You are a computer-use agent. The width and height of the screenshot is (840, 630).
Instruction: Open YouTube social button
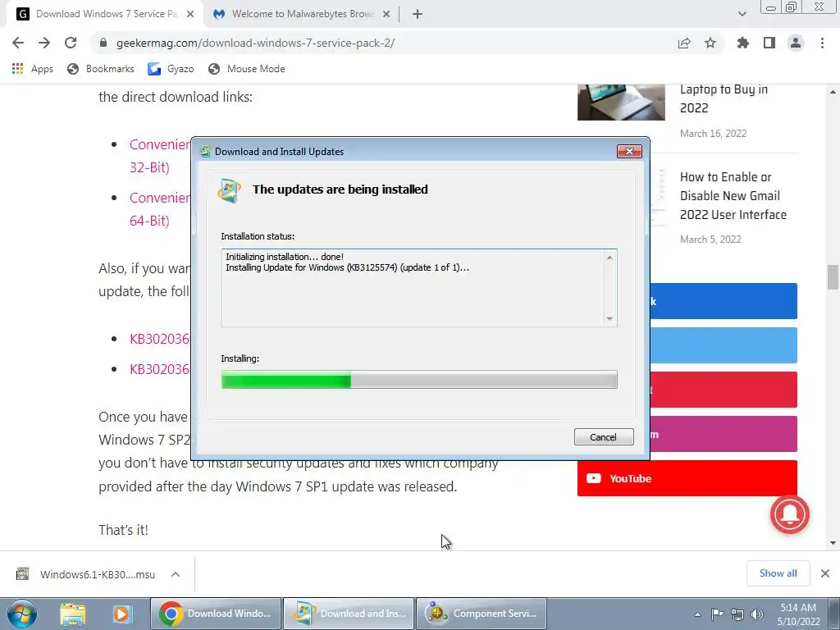coord(687,478)
